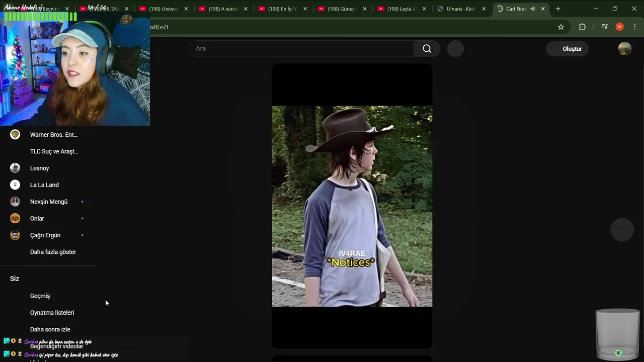Click the 'Oluştur' create button
Screen dimensions: 644x362
(568, 49)
